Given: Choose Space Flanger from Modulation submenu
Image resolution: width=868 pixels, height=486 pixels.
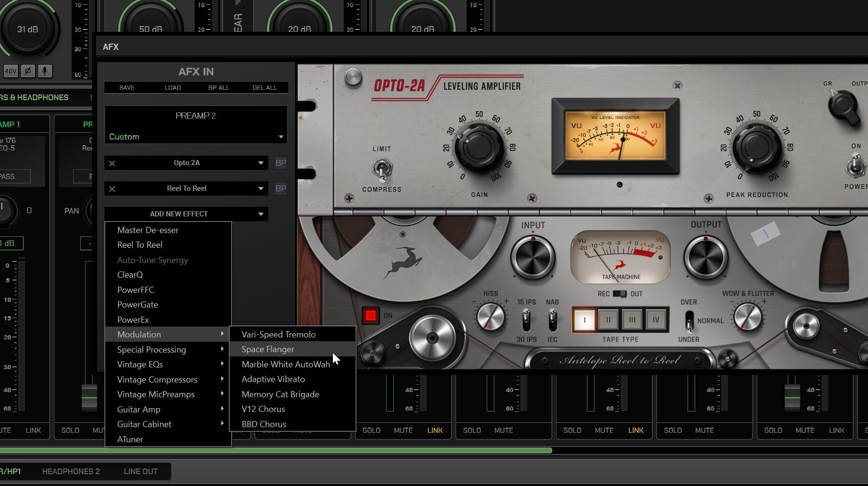Looking at the screenshot, I should coord(292,349).
